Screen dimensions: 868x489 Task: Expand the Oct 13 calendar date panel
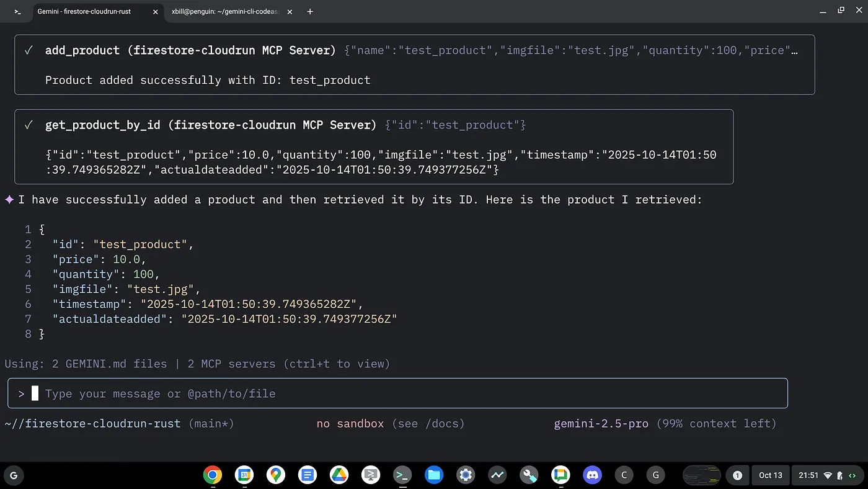coord(770,475)
